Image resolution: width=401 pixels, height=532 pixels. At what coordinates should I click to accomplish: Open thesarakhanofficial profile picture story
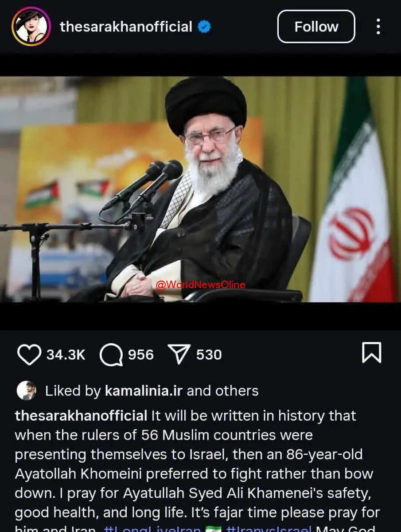point(31,27)
